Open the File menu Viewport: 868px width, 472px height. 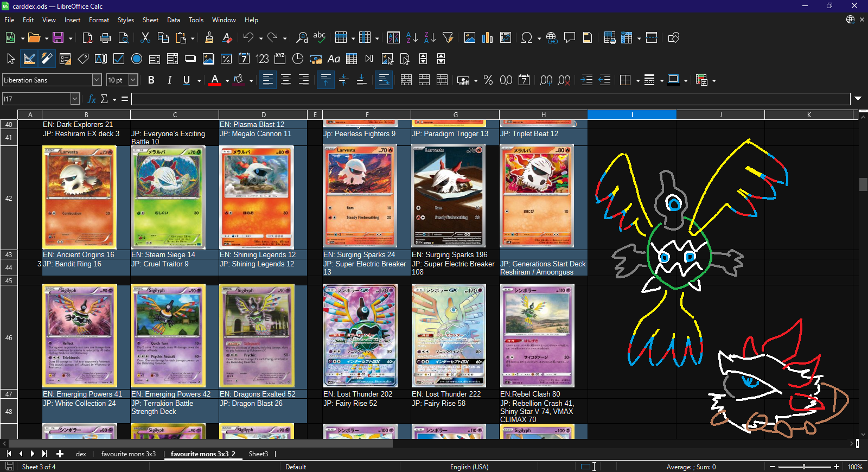click(x=9, y=20)
